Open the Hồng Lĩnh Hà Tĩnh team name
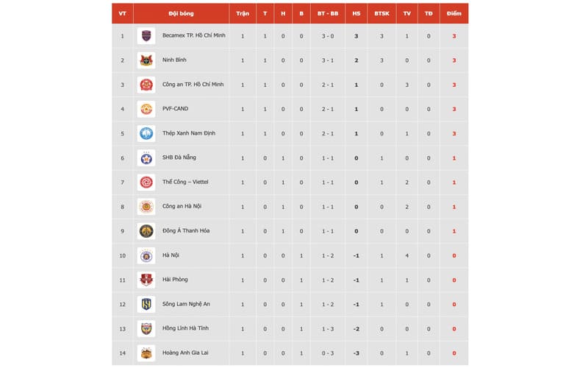 point(187,328)
